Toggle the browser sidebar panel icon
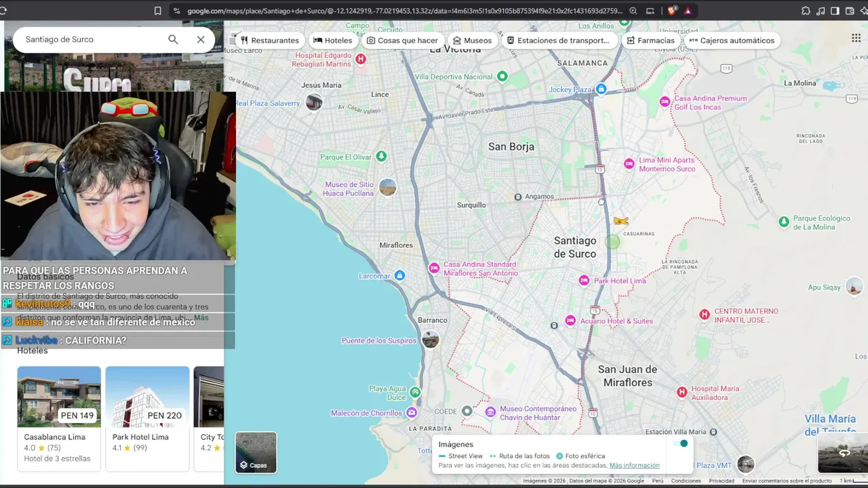868x488 pixels. 835,11
